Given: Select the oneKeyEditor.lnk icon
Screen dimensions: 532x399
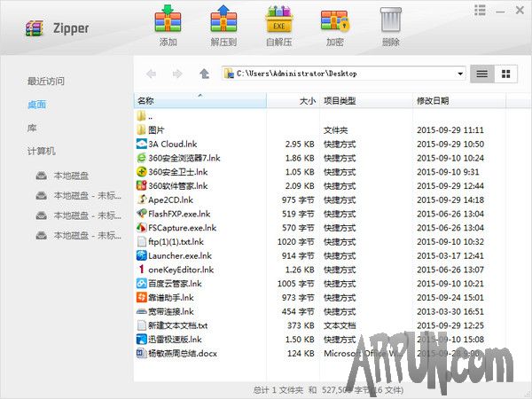Looking at the screenshot, I should point(142,270).
